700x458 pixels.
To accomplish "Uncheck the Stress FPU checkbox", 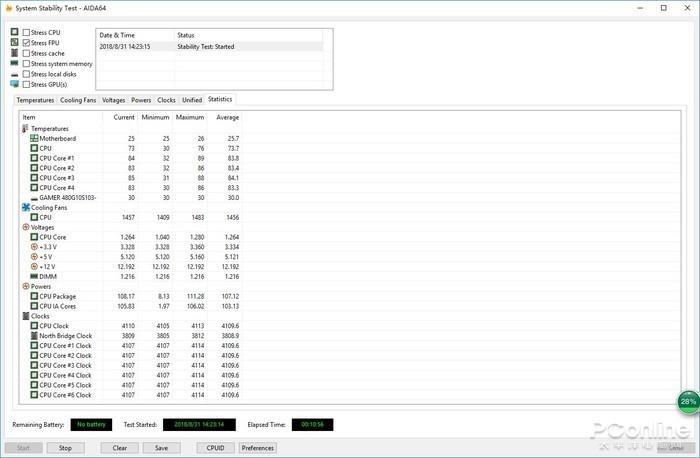I will [26, 43].
